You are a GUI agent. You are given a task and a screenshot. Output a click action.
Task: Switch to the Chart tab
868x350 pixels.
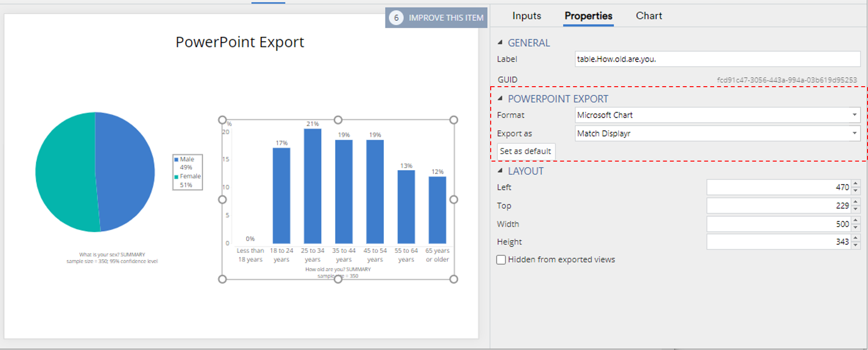click(x=649, y=16)
